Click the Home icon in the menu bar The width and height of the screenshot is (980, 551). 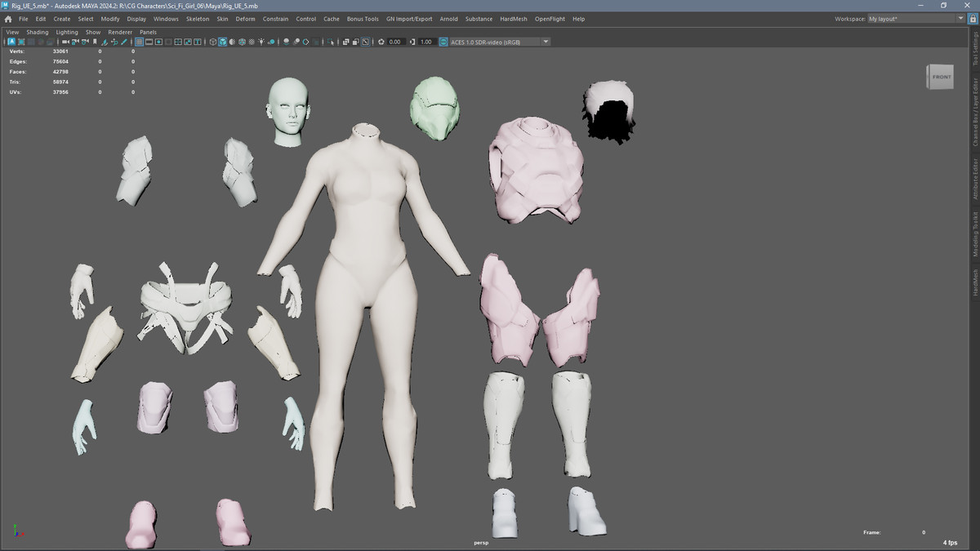tap(8, 19)
